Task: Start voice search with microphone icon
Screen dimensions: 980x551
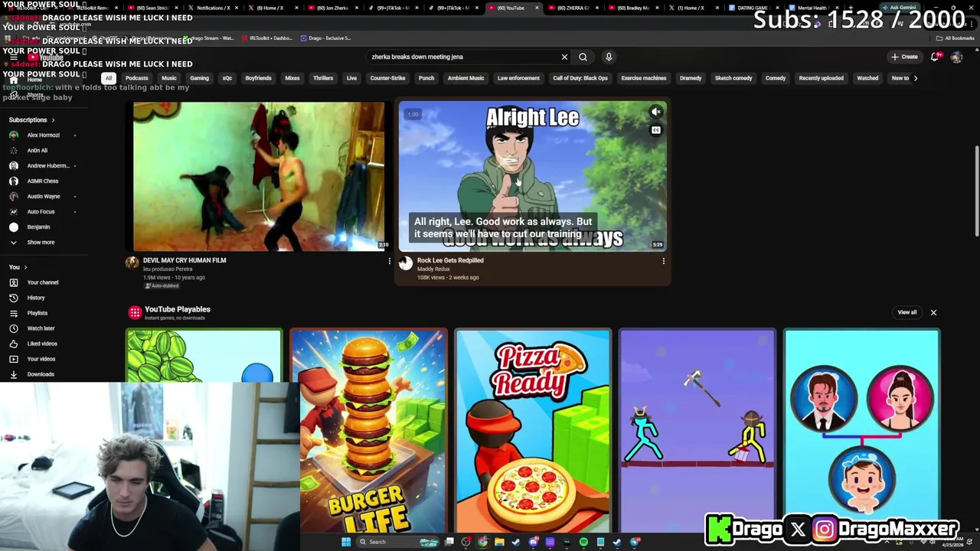Action: (x=609, y=57)
